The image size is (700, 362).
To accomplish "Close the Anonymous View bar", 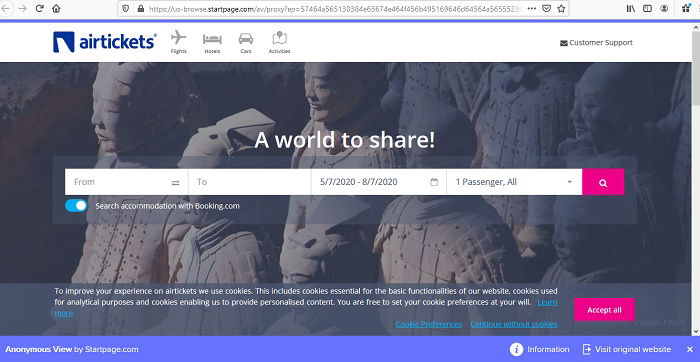I will coord(690,349).
